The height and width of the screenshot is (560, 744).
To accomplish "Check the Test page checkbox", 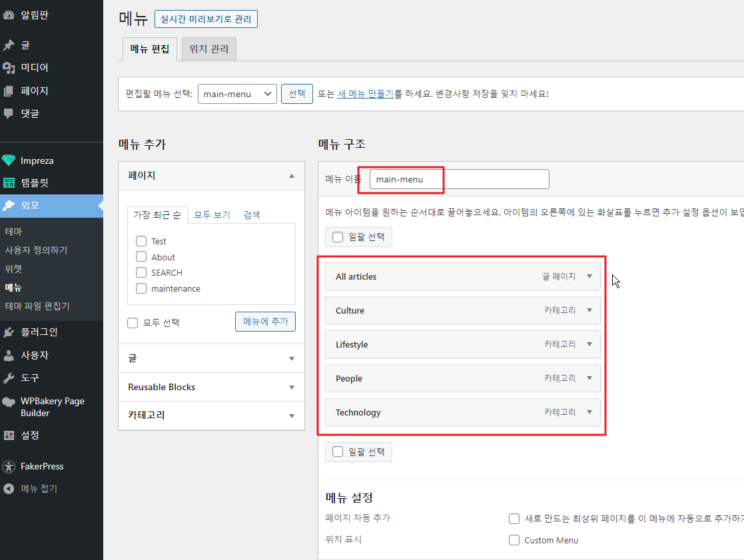I will click(141, 241).
